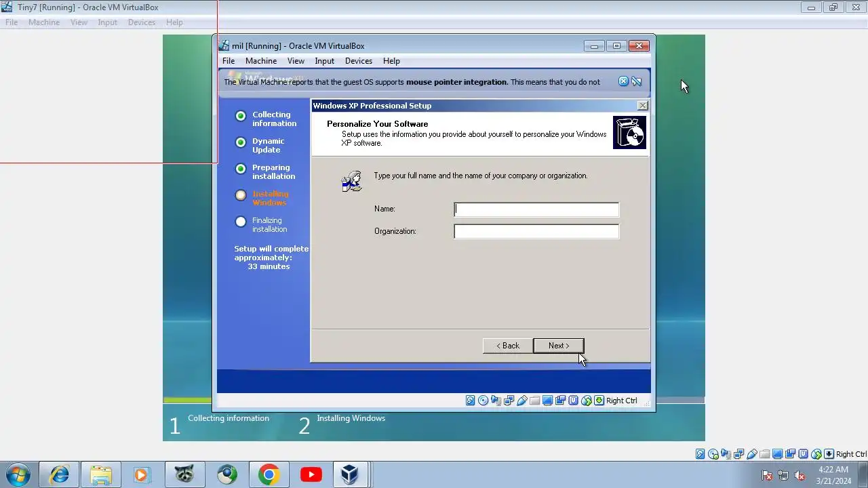Click keyboard capture indicator in Tiny7 status bar
868x488 pixels.
tap(829, 454)
